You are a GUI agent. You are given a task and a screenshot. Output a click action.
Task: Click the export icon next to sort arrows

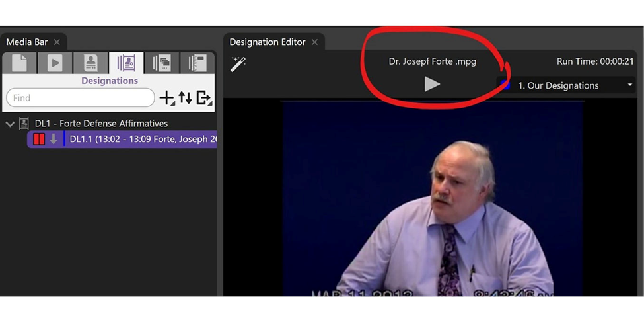point(204,98)
